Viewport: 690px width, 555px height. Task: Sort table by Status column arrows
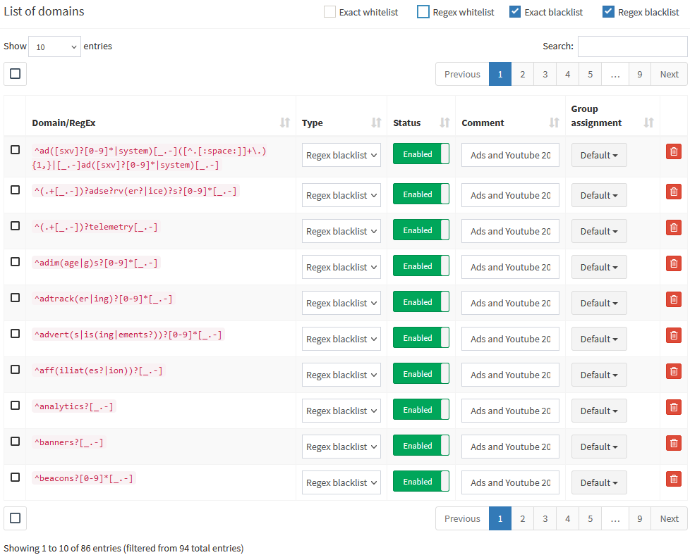pyautogui.click(x=444, y=123)
